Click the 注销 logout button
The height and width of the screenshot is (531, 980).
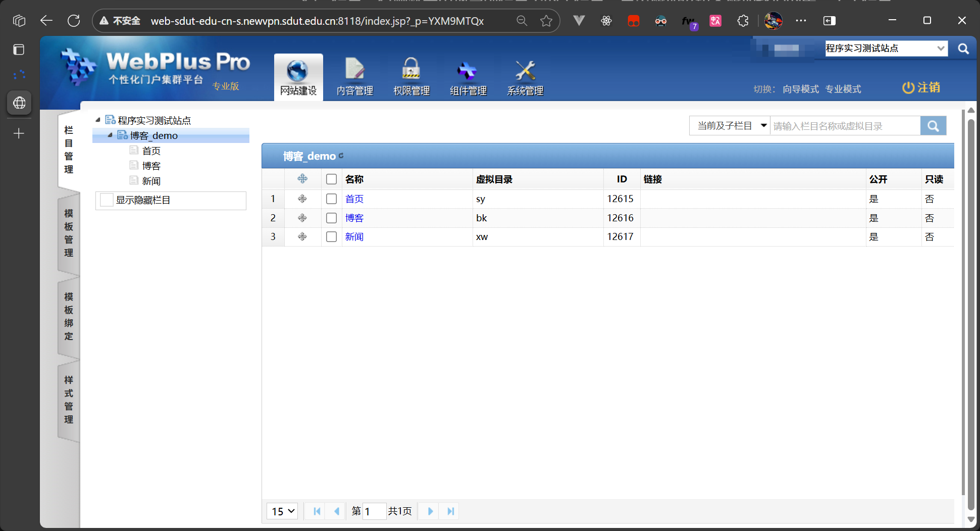click(921, 87)
